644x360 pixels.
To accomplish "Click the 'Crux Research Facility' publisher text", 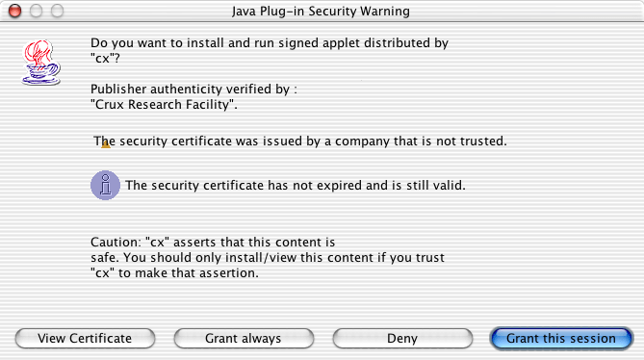I will pyautogui.click(x=164, y=105).
